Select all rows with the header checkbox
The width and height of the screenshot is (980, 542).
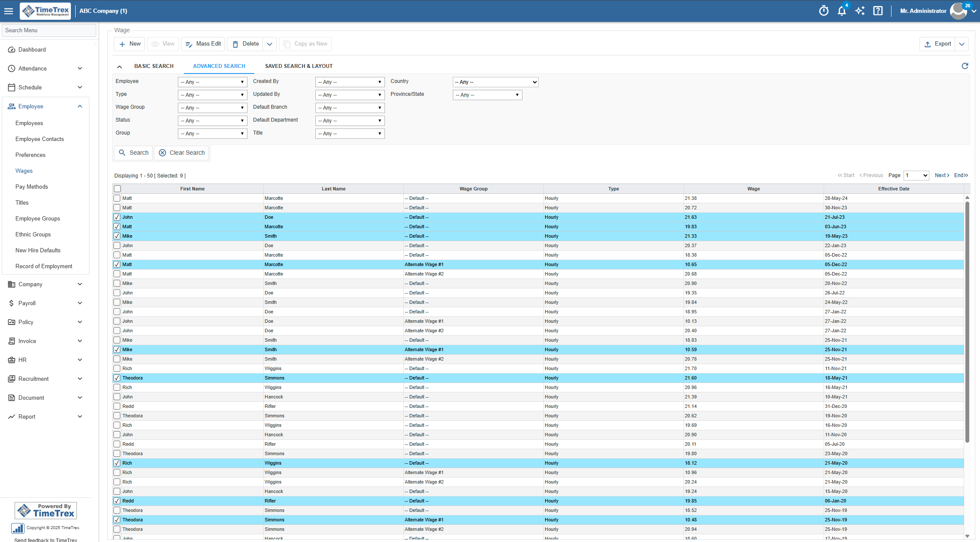117,188
